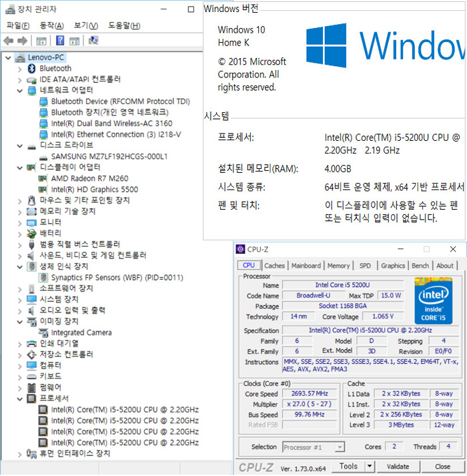The image size is (467, 476).
Task: Open the Processor #1 selection dropdown in CPU-Z
Action: (340, 447)
